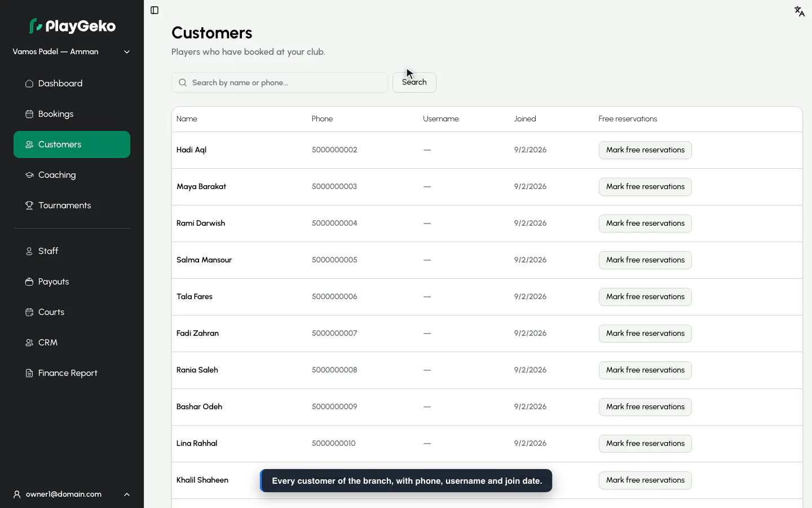The image size is (812, 508).
Task: Click the Customers people icon
Action: (29, 144)
